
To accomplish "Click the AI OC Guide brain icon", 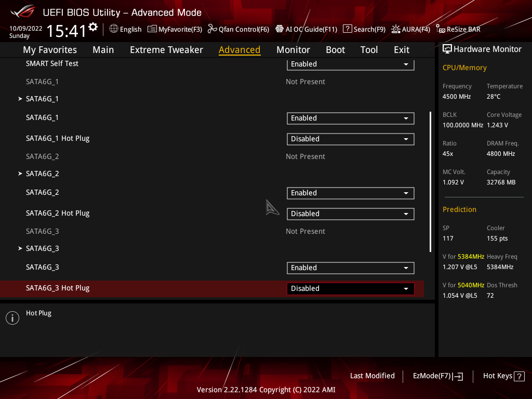I will coord(279,29).
